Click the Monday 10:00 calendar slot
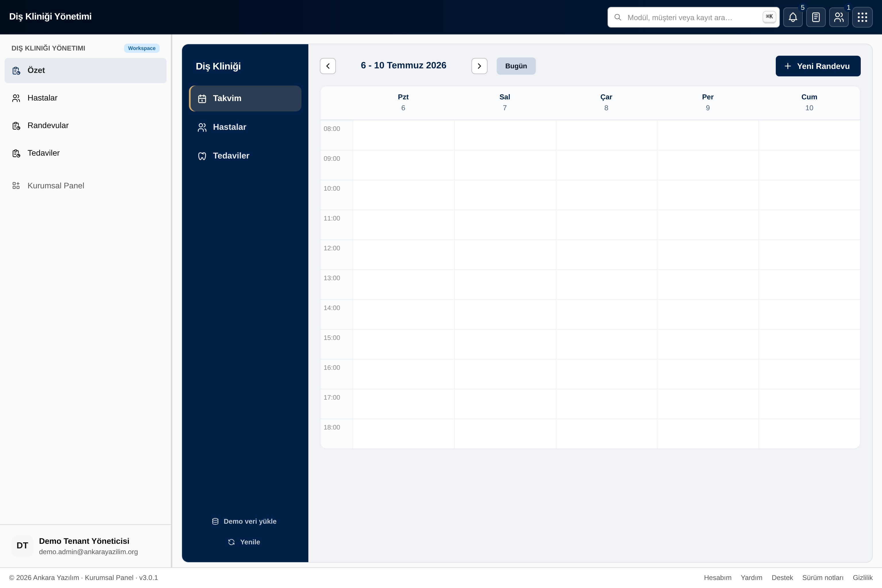This screenshot has width=882, height=588. click(x=403, y=195)
